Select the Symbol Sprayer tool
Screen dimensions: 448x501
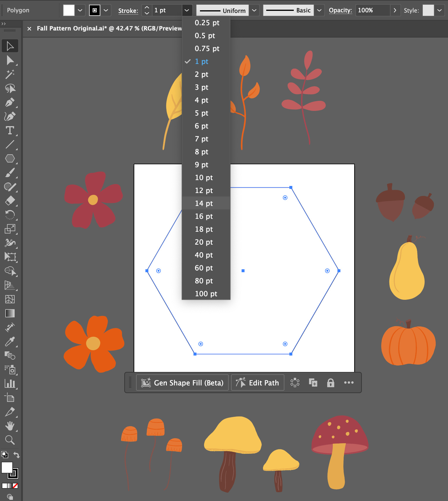pyautogui.click(x=10, y=370)
